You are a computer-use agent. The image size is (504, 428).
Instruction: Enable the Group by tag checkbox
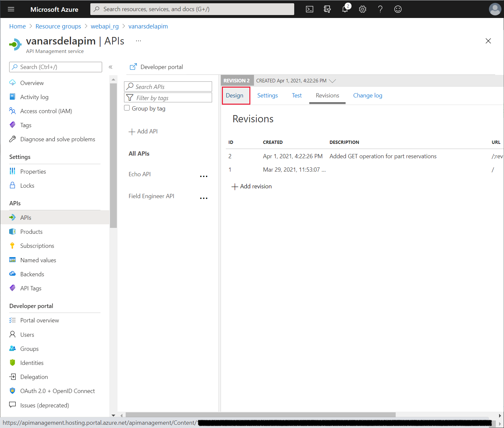click(x=127, y=108)
